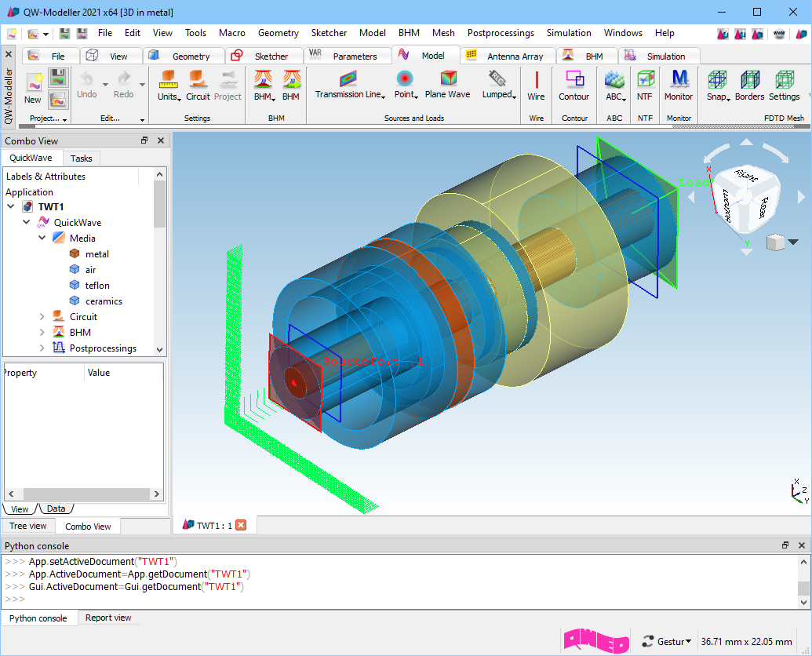812x656 pixels.
Task: Float the Combo View panel
Action: (x=144, y=140)
